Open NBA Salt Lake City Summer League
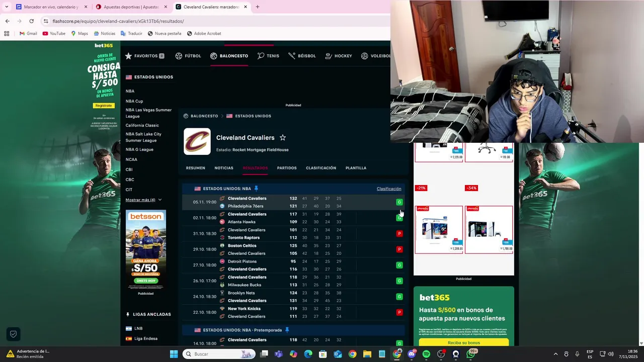 click(143, 137)
